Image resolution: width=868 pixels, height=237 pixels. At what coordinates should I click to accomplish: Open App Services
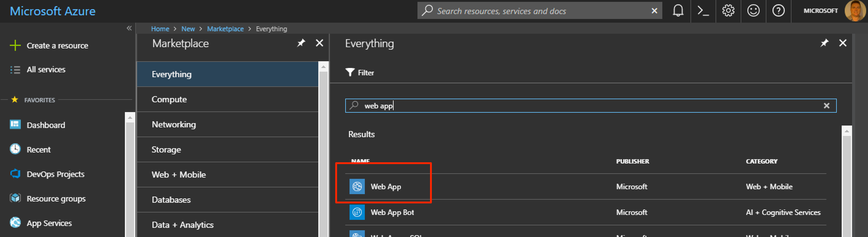(49, 223)
